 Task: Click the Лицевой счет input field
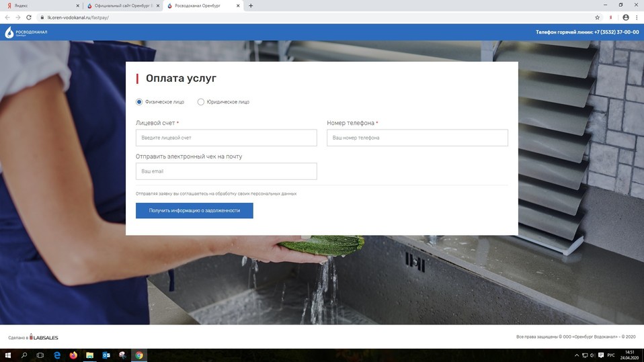[227, 138]
